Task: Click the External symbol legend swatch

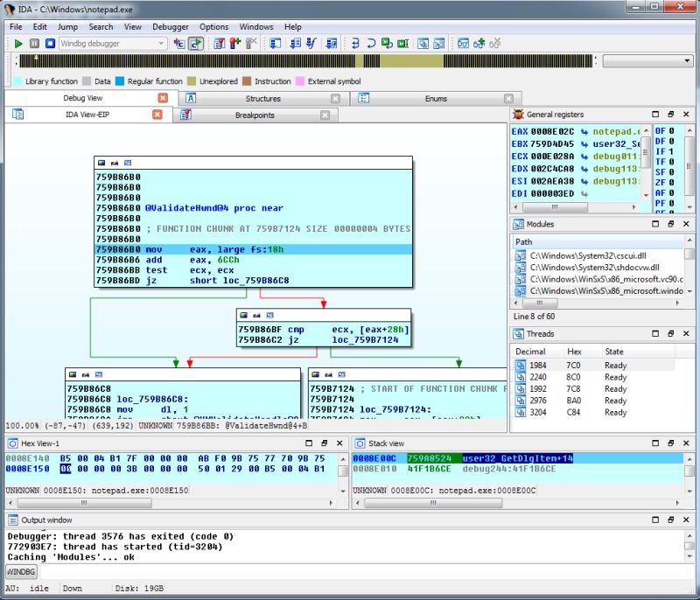Action: point(300,81)
